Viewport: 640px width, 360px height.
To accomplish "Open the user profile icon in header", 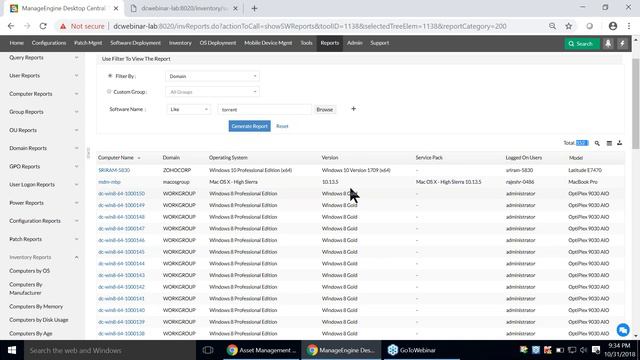I will click(608, 44).
